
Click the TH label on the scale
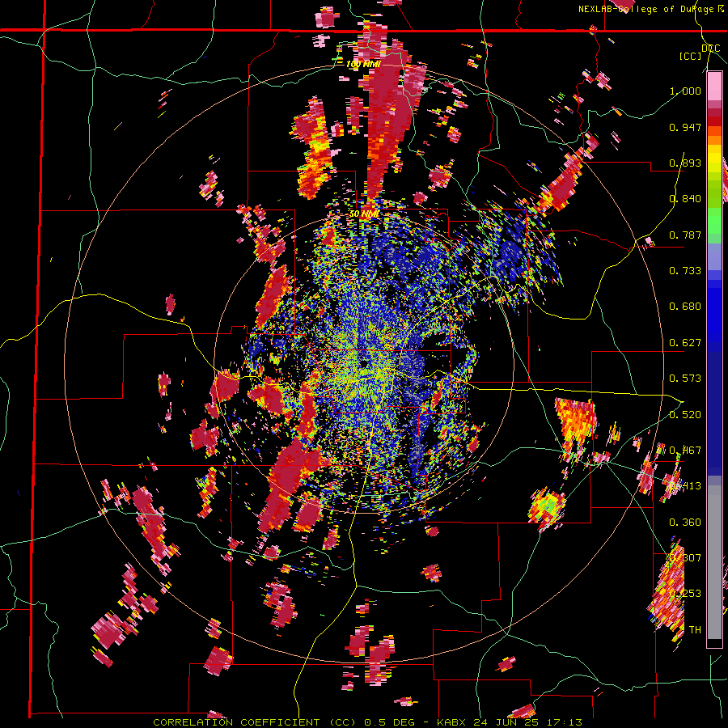point(695,629)
